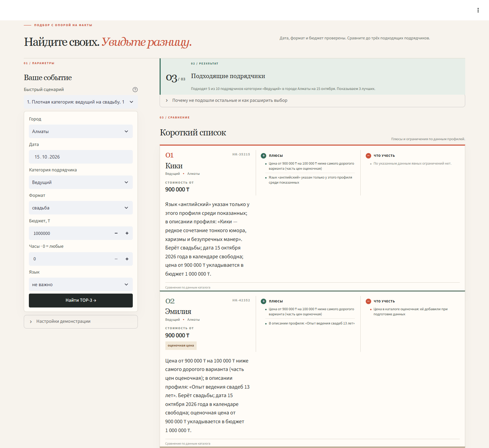Click the budget field with 1000000
489x448 pixels.
coord(70,233)
